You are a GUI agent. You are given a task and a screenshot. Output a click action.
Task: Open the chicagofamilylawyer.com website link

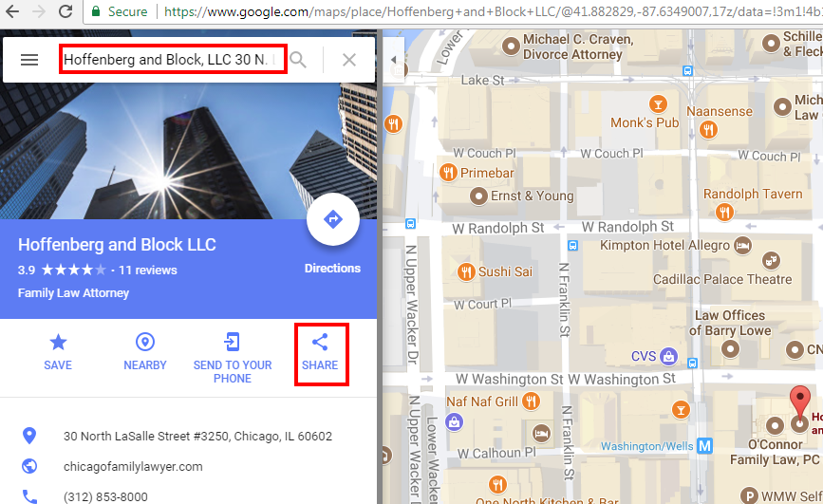coord(133,467)
